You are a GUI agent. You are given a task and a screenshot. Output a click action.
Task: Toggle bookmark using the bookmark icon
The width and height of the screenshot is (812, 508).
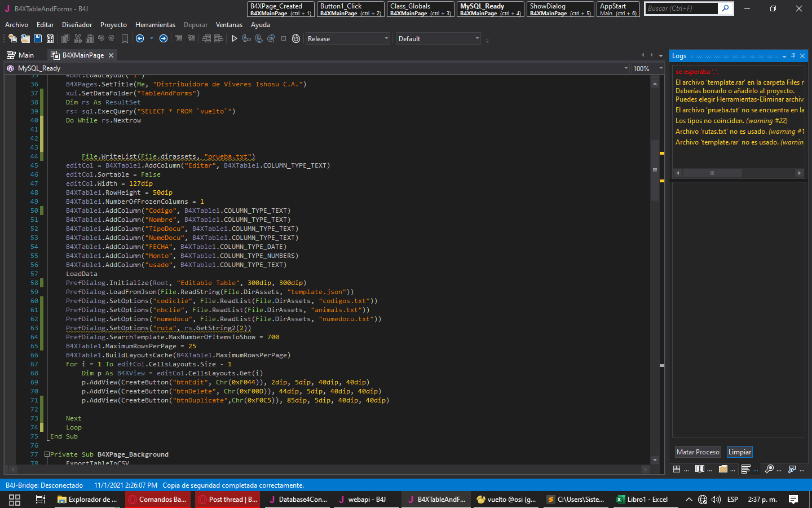click(x=125, y=38)
